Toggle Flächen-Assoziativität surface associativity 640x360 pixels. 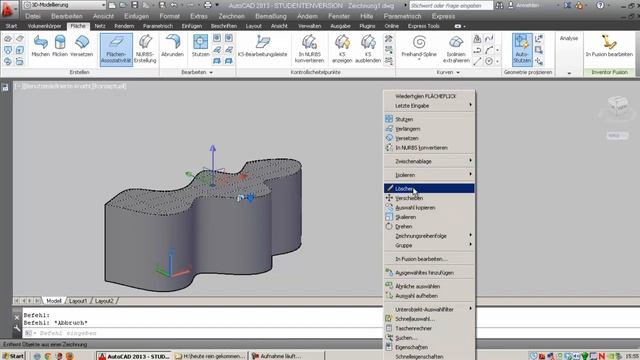click(x=116, y=50)
